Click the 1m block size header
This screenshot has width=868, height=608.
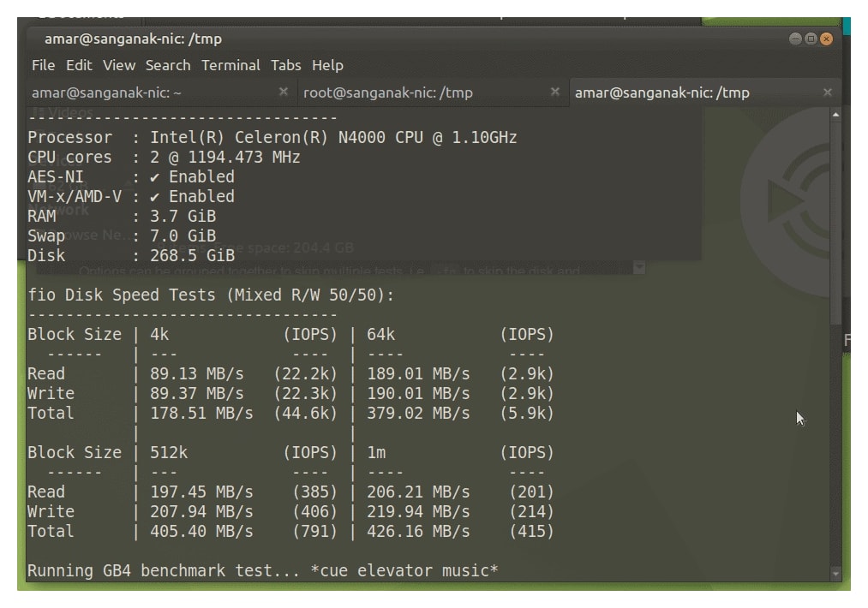click(376, 452)
